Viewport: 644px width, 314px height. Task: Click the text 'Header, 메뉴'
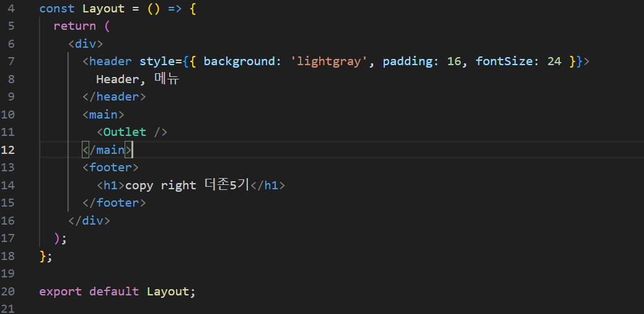(138, 79)
